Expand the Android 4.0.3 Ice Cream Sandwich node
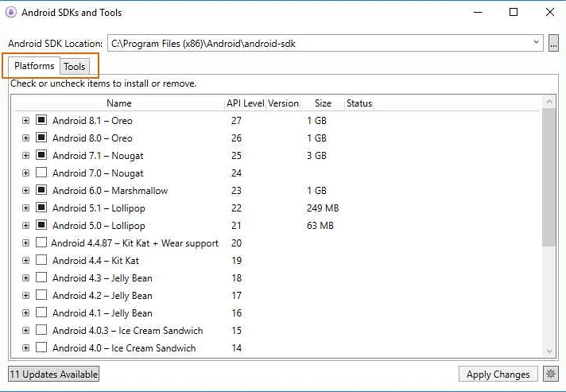Viewport: 566px width, 392px height. 25,331
